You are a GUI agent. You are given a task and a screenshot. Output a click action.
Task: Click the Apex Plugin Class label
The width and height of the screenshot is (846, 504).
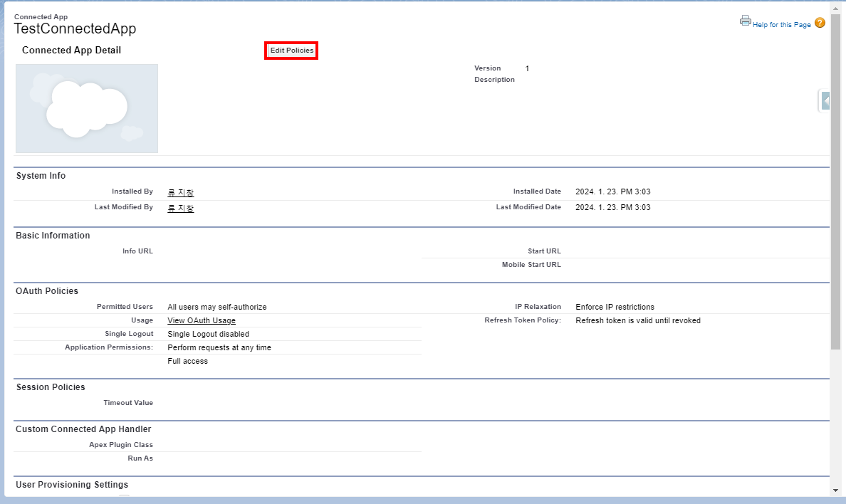pos(121,445)
